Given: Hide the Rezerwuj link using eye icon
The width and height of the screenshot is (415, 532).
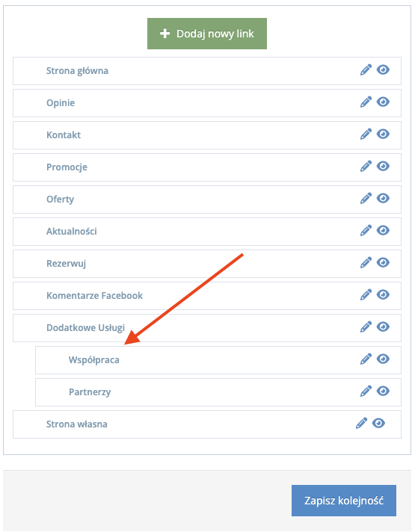Looking at the screenshot, I should tap(383, 262).
